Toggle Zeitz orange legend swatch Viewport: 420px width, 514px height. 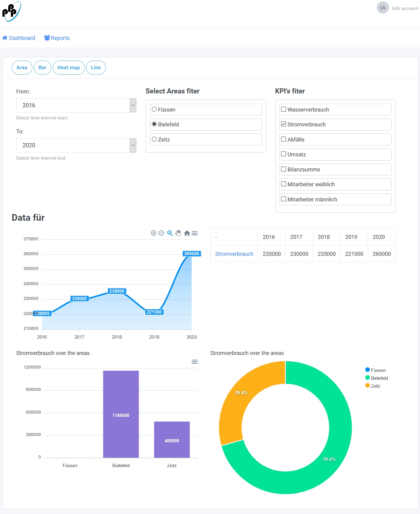(x=367, y=385)
